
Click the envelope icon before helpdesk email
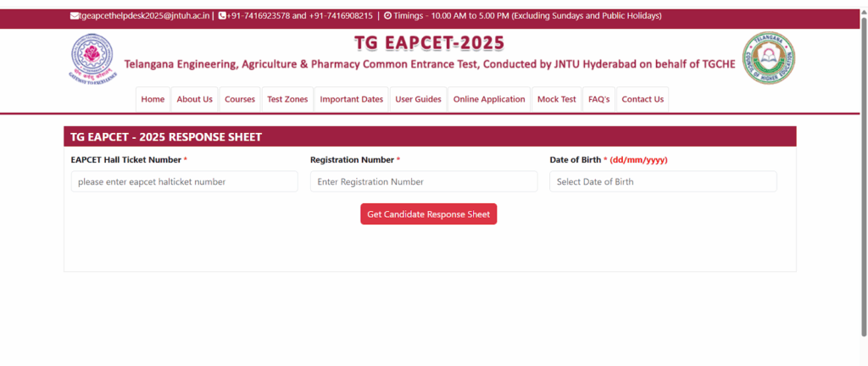point(75,16)
